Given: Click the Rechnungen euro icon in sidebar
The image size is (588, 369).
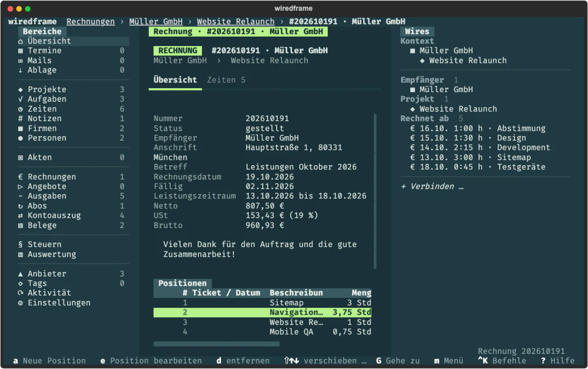Looking at the screenshot, I should pyautogui.click(x=21, y=177).
